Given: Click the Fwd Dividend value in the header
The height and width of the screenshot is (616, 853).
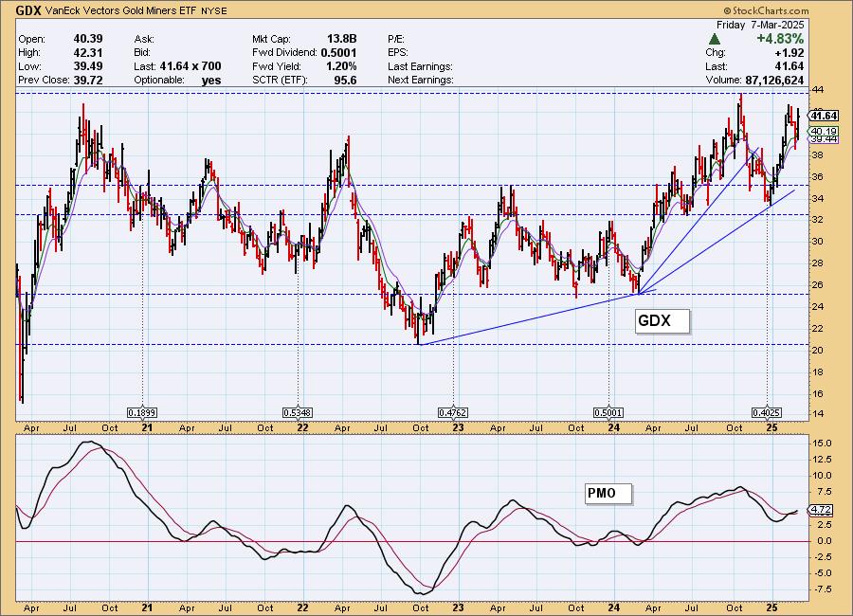Looking at the screenshot, I should [x=339, y=53].
